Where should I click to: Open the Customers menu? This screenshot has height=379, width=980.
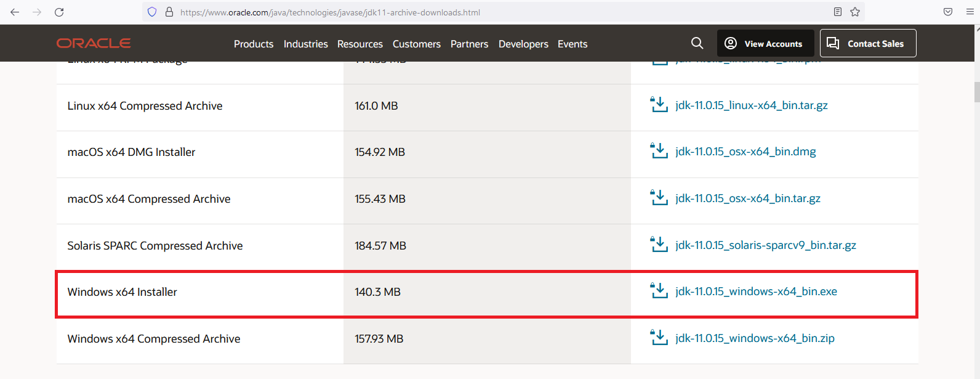click(x=417, y=44)
